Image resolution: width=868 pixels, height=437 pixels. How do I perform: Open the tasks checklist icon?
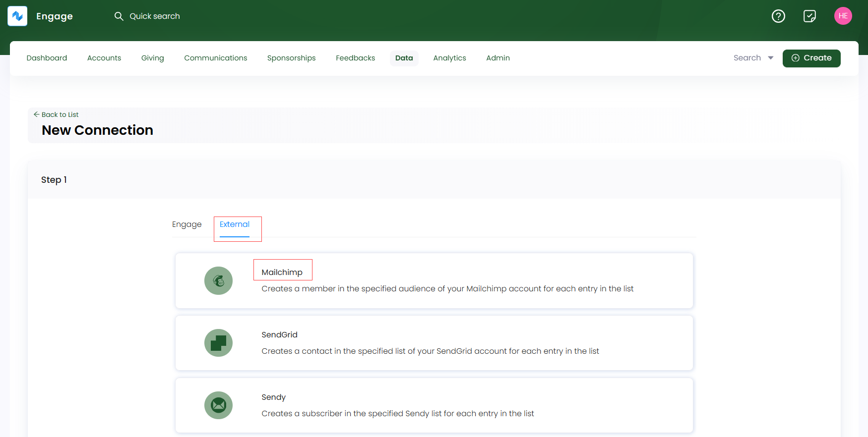tap(809, 16)
